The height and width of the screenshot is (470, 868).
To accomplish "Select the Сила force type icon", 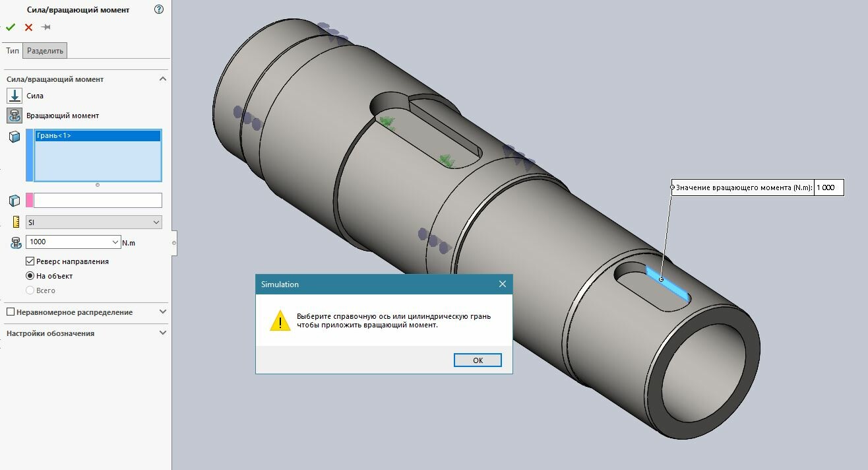I will (x=15, y=96).
